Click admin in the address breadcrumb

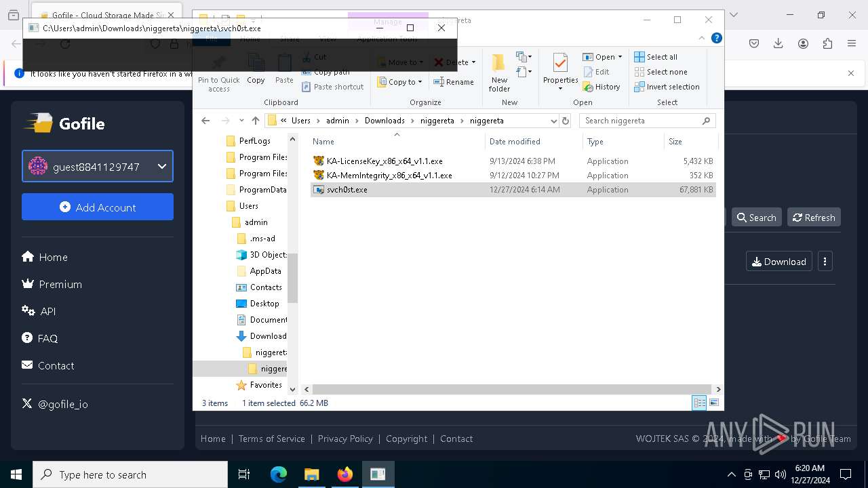pos(337,121)
